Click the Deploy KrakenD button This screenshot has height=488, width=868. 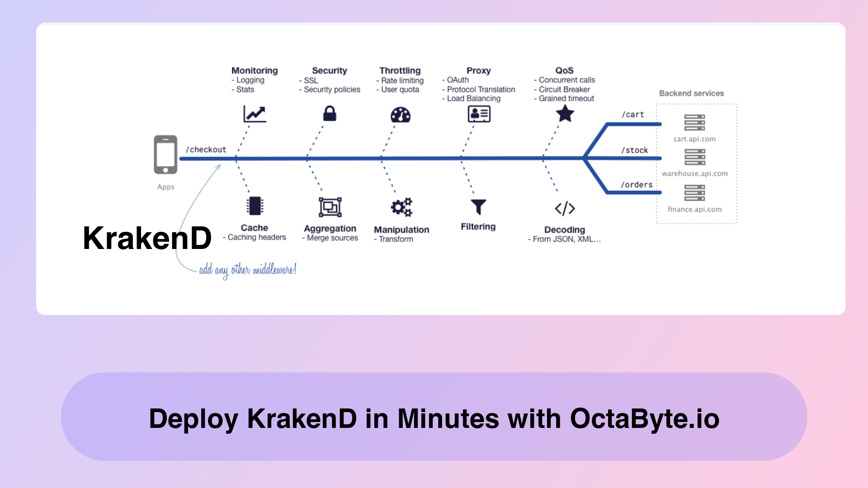tap(434, 417)
